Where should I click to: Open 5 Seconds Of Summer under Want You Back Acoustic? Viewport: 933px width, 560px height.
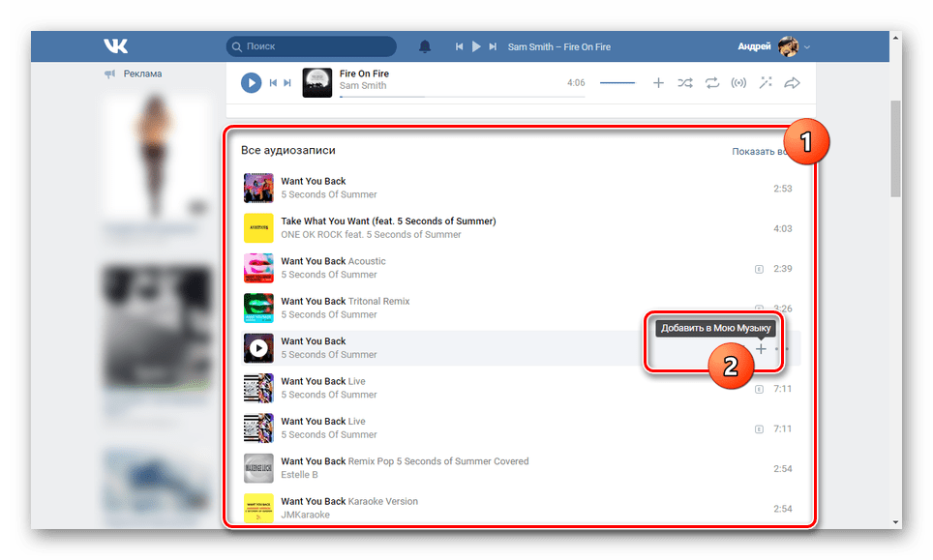[329, 275]
